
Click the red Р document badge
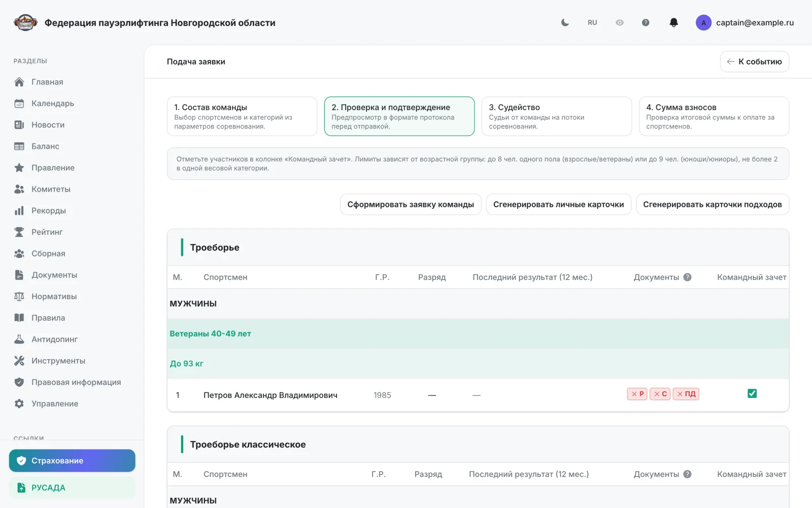pos(637,394)
